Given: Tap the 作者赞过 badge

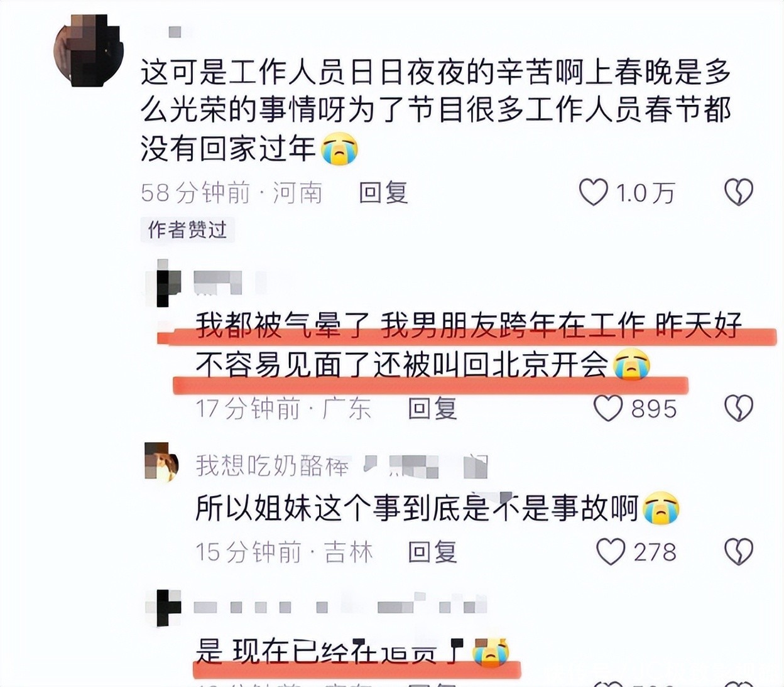Looking at the screenshot, I should (x=187, y=230).
